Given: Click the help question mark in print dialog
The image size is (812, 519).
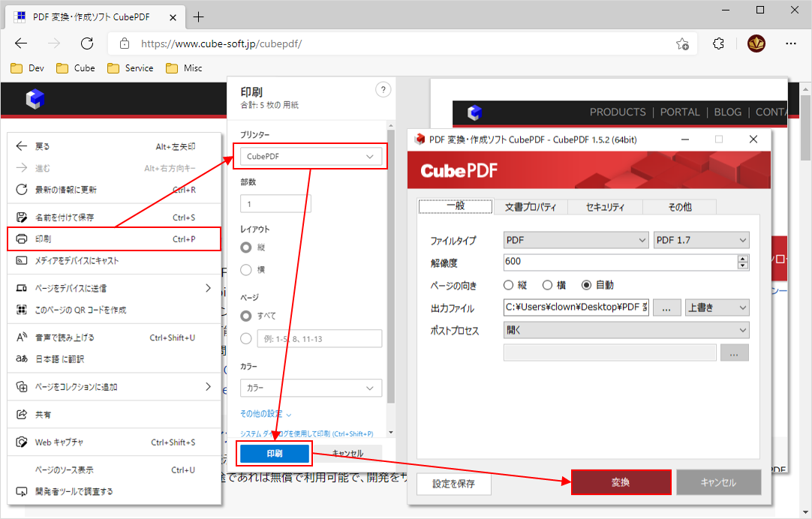Looking at the screenshot, I should pos(383,90).
